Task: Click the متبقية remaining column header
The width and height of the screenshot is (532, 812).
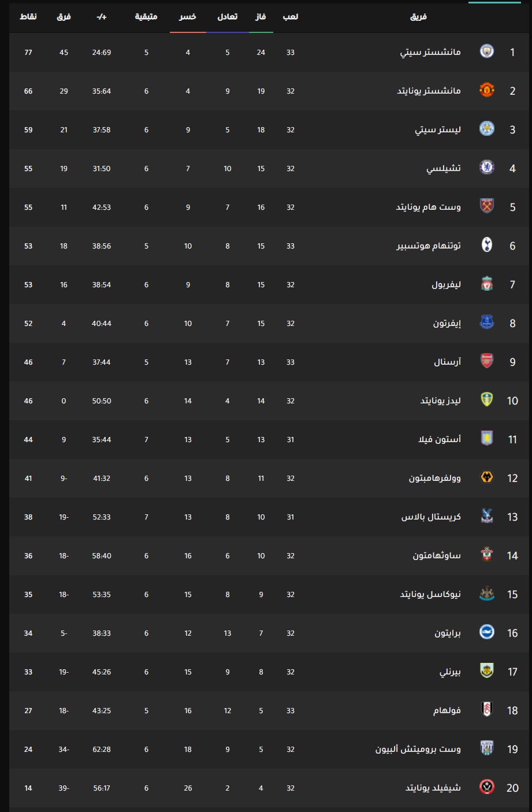Action: (x=146, y=17)
